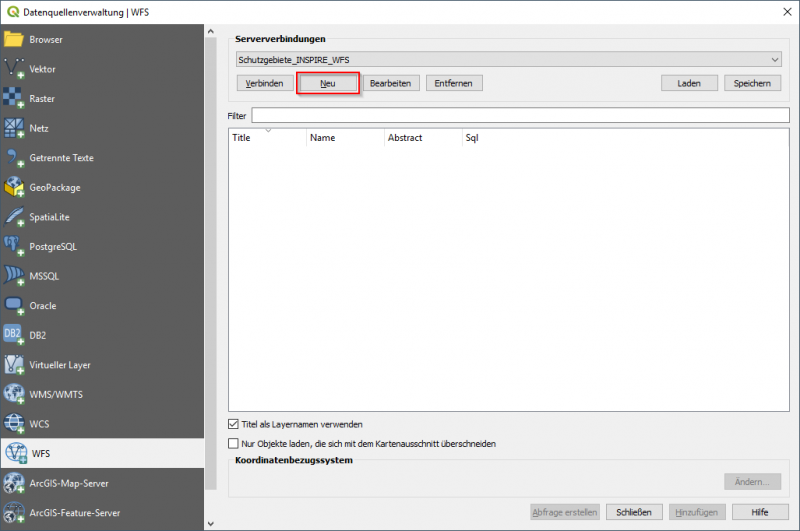Viewport: 800px width, 531px height.
Task: Switch to the WMS/WMTS tab label
Action: coord(56,394)
